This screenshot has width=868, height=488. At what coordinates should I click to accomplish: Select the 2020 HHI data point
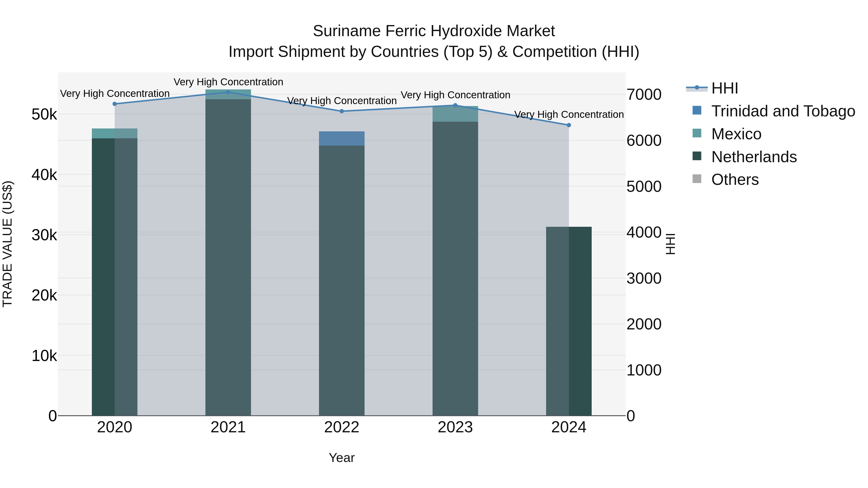click(115, 104)
